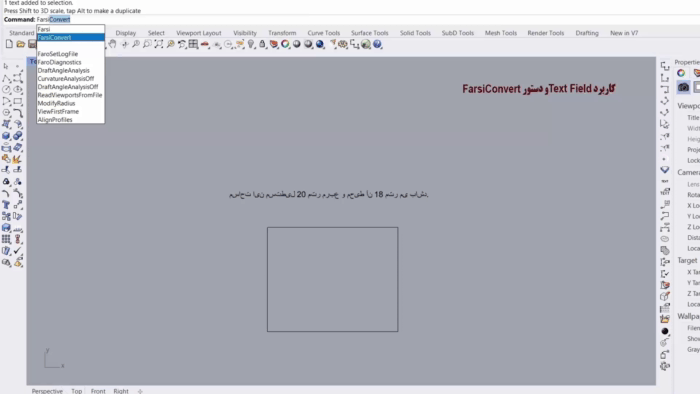Open Help with the question mark icon

coord(377,44)
